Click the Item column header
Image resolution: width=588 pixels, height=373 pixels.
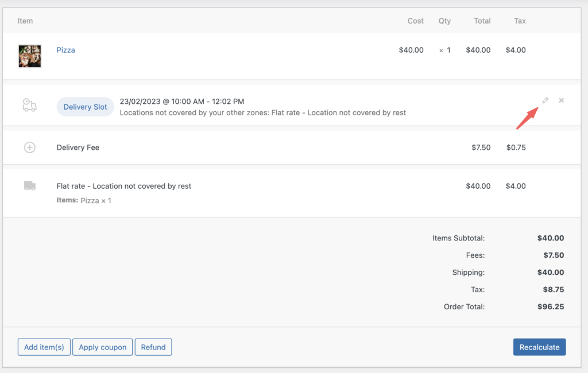[x=25, y=21]
